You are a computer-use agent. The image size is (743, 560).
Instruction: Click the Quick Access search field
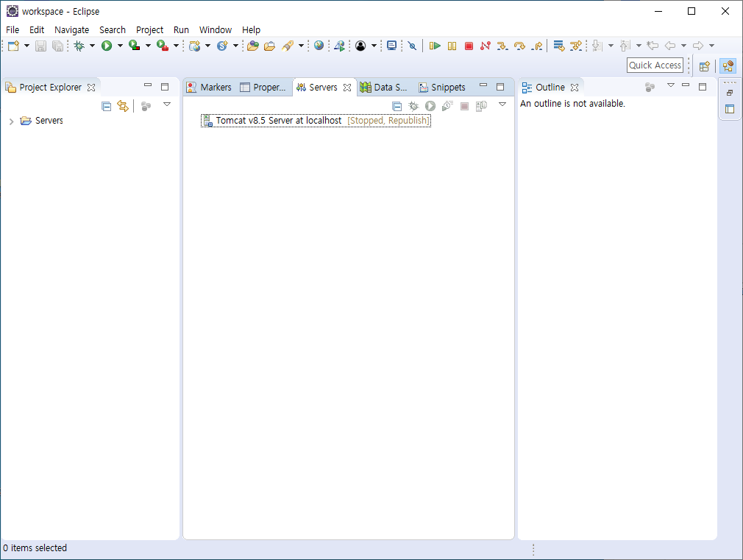pos(655,65)
